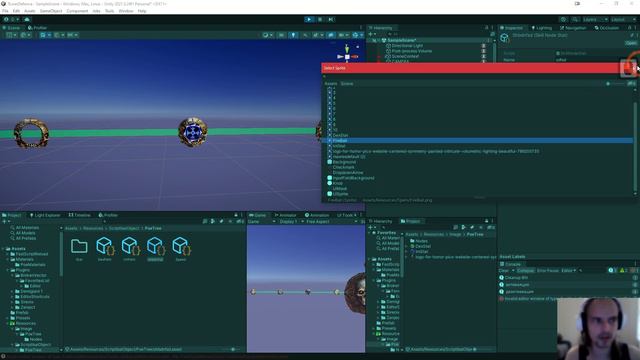Open the draw mode dropdown in the Scene toolbar
640x360 pixels.
click(267, 35)
